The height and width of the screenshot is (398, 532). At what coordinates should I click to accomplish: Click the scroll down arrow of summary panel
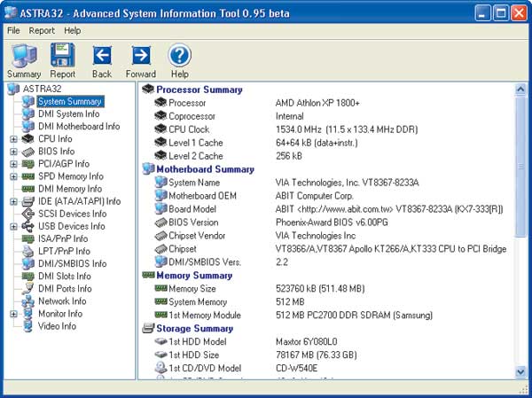coord(520,372)
